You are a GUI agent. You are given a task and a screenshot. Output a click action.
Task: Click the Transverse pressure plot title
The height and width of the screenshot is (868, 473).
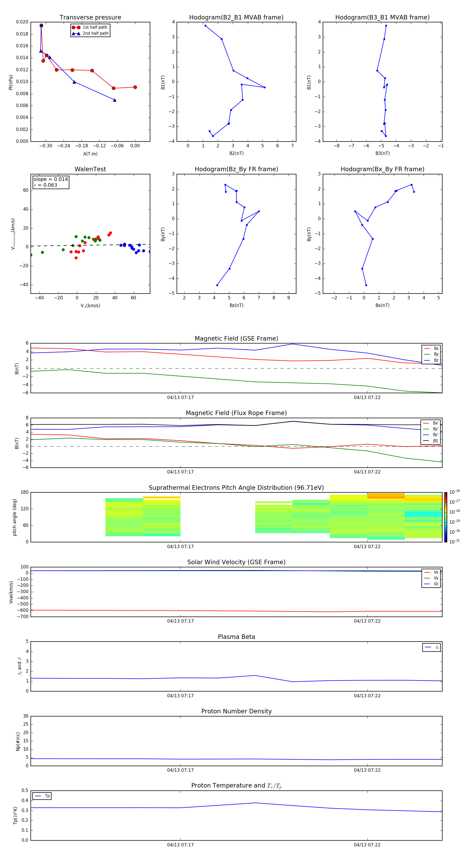(x=90, y=18)
